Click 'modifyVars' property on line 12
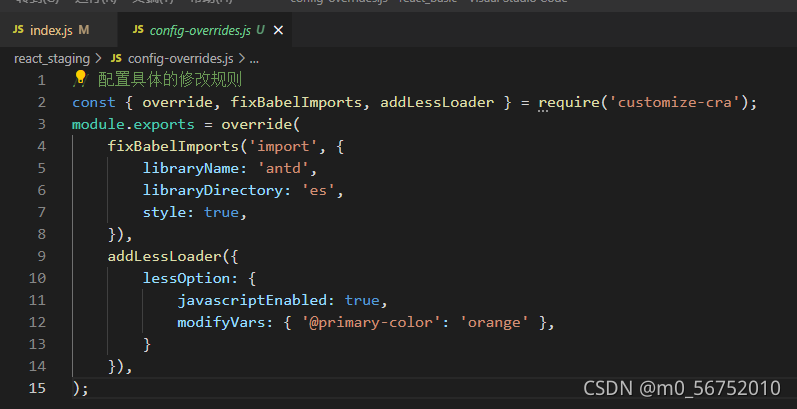 pyautogui.click(x=221, y=322)
